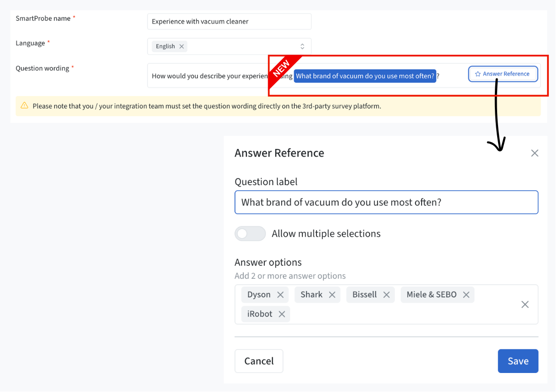Save the answer reference
Viewport: 556px width, 392px height.
click(x=518, y=361)
